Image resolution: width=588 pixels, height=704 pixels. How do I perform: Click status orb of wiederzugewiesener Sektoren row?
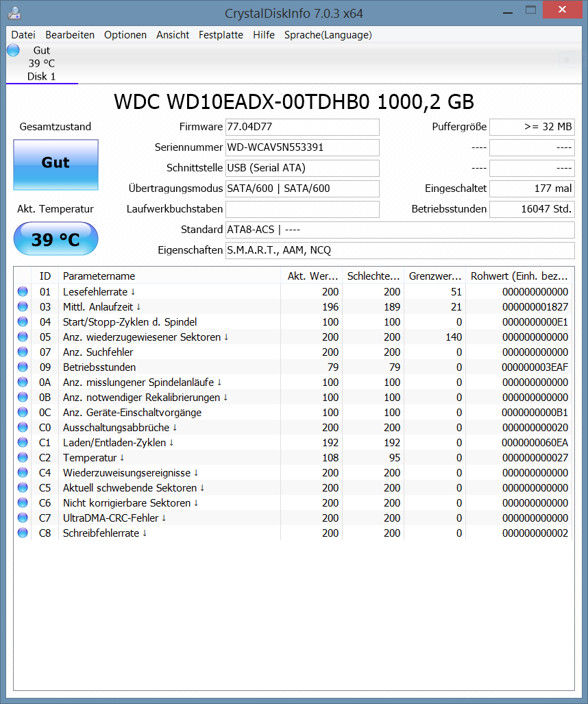tap(23, 337)
